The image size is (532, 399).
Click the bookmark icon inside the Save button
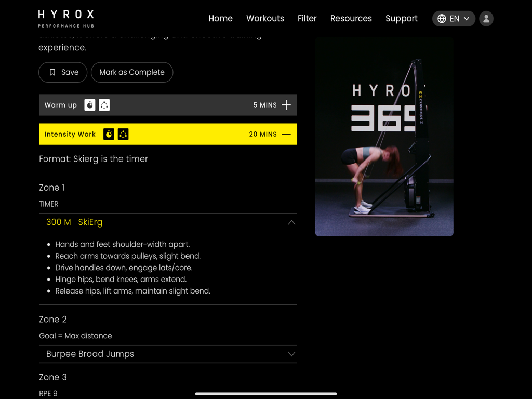coord(52,72)
